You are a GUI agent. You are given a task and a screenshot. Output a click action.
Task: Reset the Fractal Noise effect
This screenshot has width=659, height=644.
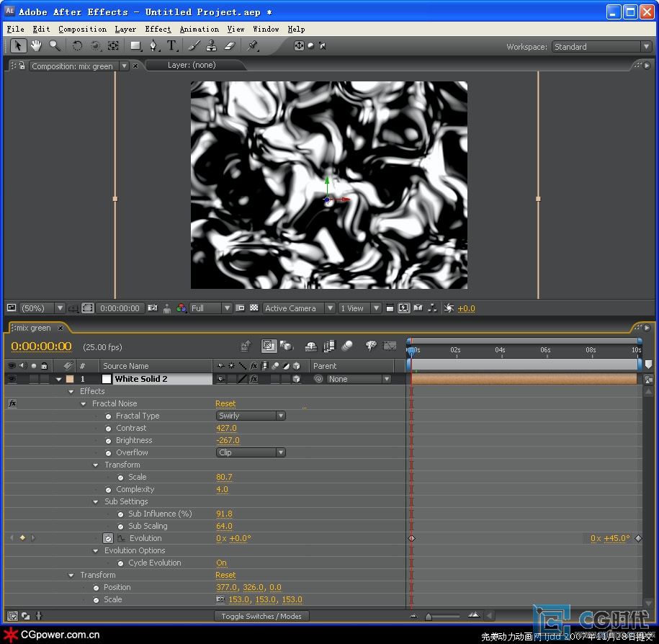(x=225, y=404)
